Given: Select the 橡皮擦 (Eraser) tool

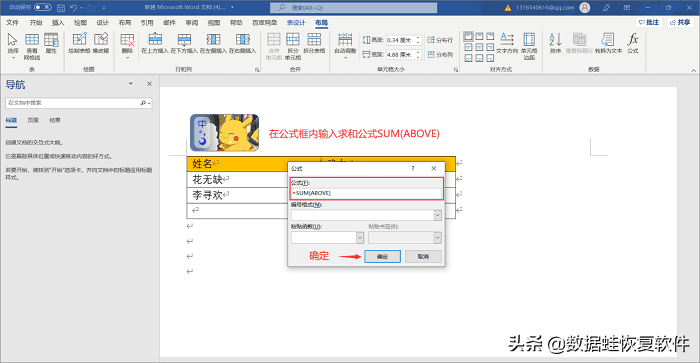Looking at the screenshot, I should pyautogui.click(x=101, y=44).
